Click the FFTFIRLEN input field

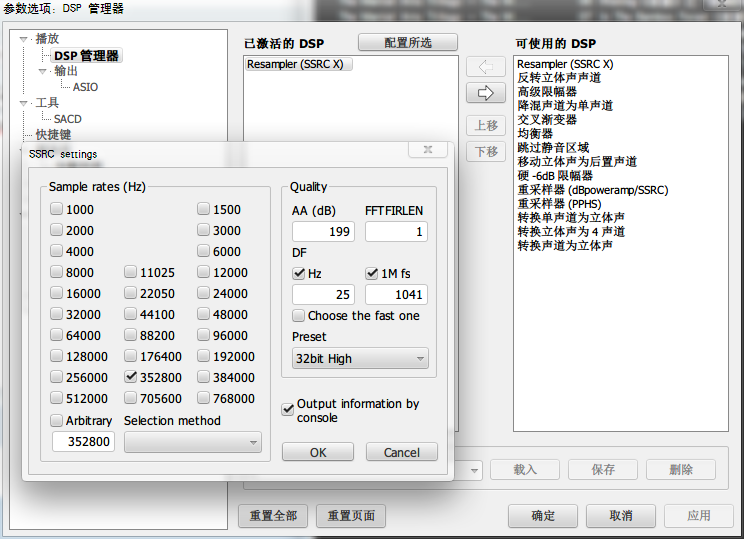click(396, 232)
